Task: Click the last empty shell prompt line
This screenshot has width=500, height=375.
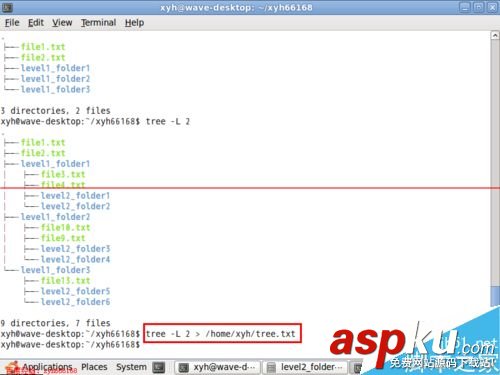Action: pos(70,344)
